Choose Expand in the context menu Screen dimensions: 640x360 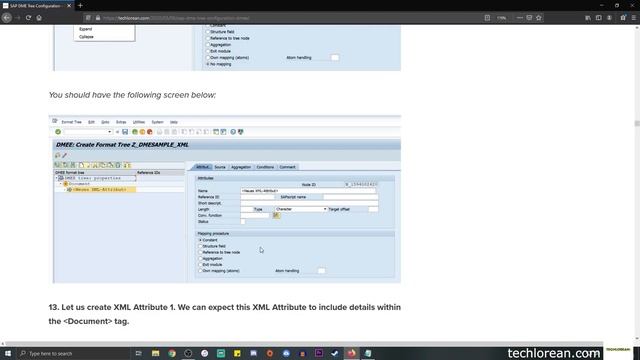pyautogui.click(x=86, y=29)
